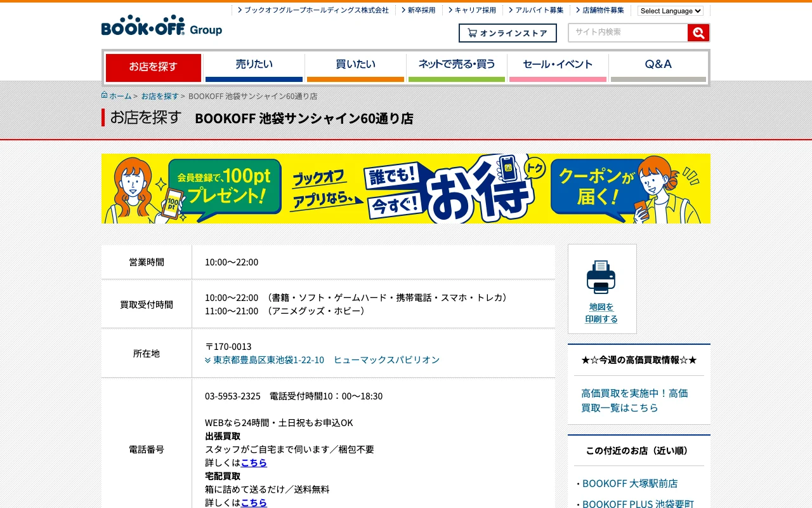Open the ネットで売る・買う tab
This screenshot has height=508, width=812.
click(457, 67)
